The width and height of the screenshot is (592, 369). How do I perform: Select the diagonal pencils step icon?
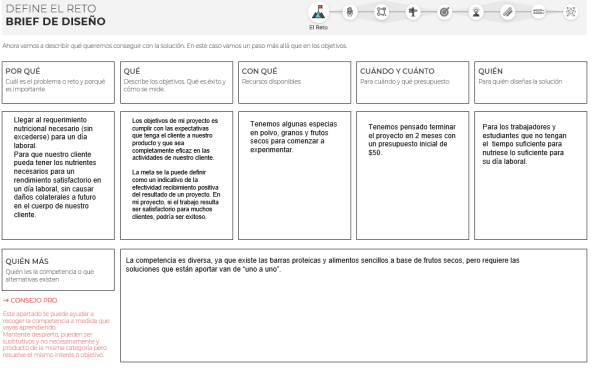pos(507,12)
